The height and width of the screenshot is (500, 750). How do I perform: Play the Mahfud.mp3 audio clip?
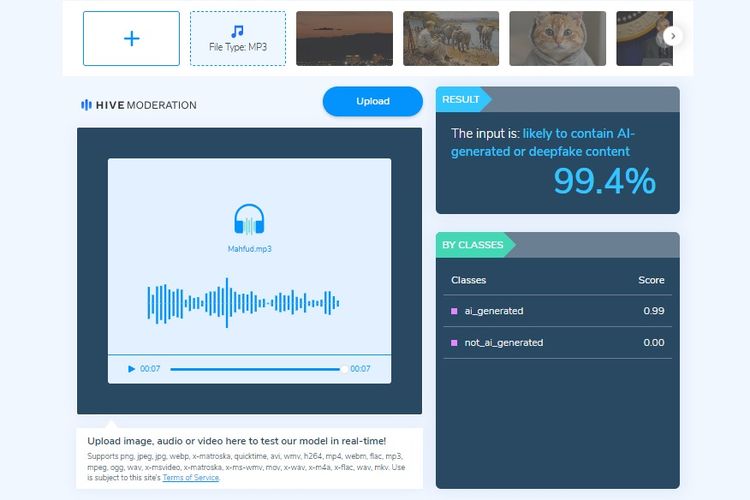click(131, 369)
